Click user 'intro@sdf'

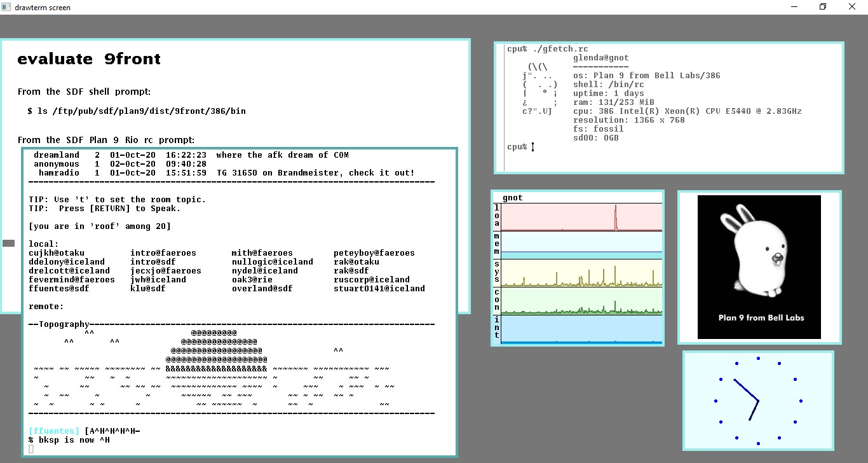[153, 262]
